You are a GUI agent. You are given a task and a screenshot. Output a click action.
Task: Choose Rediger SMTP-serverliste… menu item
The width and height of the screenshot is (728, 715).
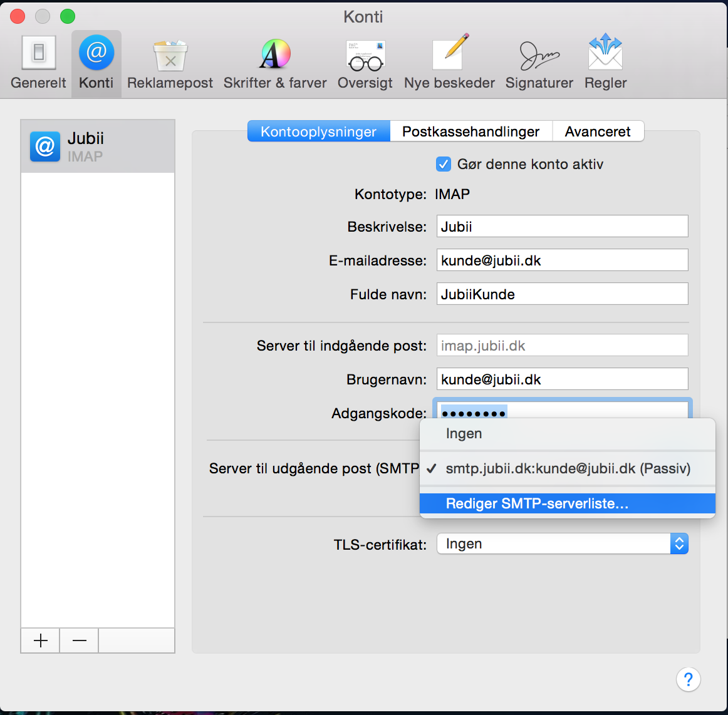[568, 503]
